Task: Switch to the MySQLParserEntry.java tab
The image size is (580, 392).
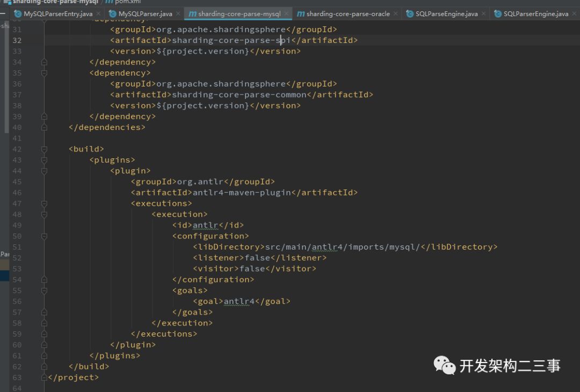Action: click(x=58, y=14)
